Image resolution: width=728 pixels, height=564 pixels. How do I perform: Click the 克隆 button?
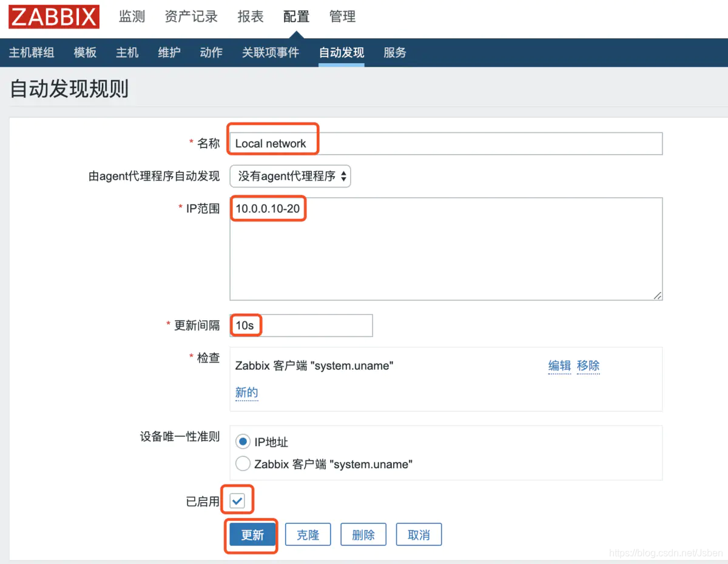coord(308,535)
